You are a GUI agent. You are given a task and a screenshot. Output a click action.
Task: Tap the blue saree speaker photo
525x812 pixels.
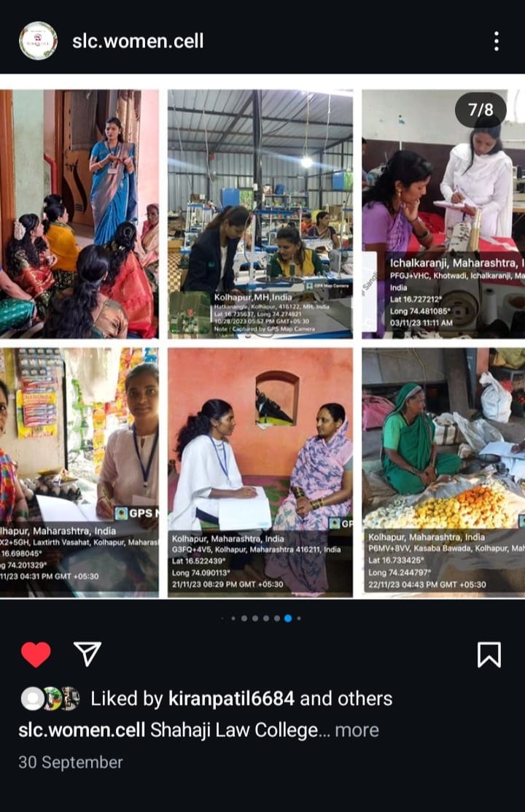[x=79, y=214]
